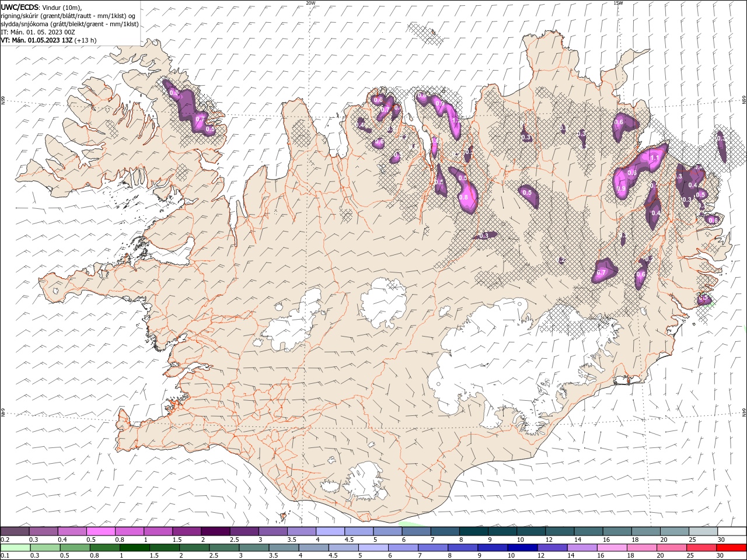Select the bottom legend swatch between 14 and 16

(581, 548)
